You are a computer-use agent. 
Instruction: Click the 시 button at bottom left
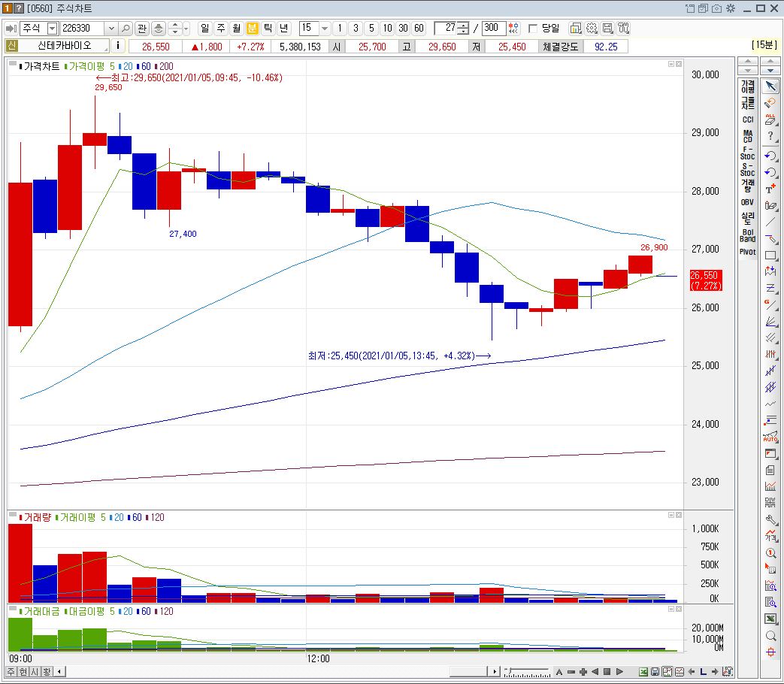pyautogui.click(x=35, y=671)
